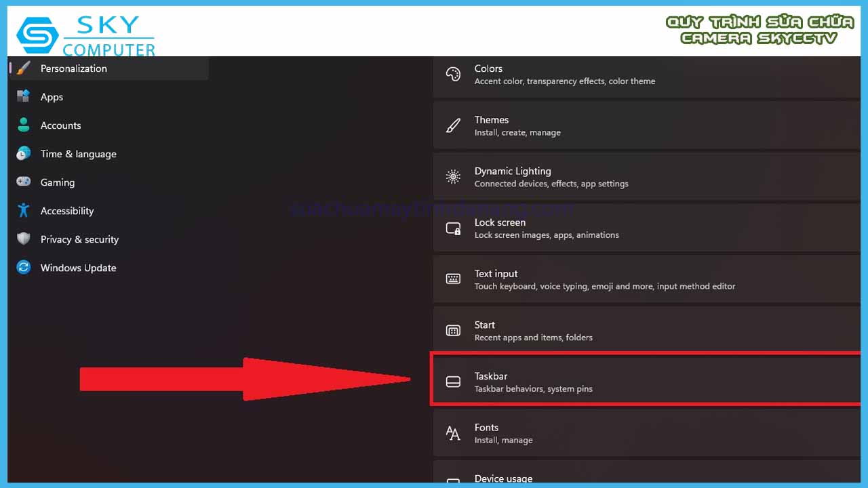Open the Personalization section

[x=108, y=68]
